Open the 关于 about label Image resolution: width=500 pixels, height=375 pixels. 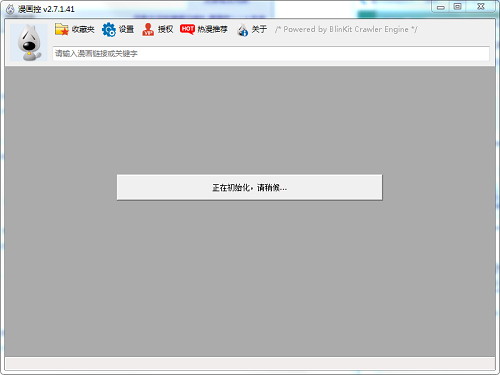pos(259,29)
